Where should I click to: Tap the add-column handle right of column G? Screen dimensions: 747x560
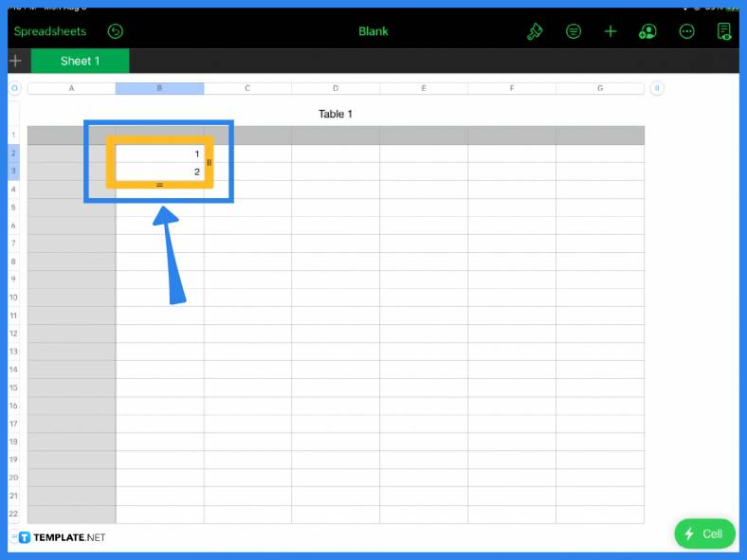(657, 88)
